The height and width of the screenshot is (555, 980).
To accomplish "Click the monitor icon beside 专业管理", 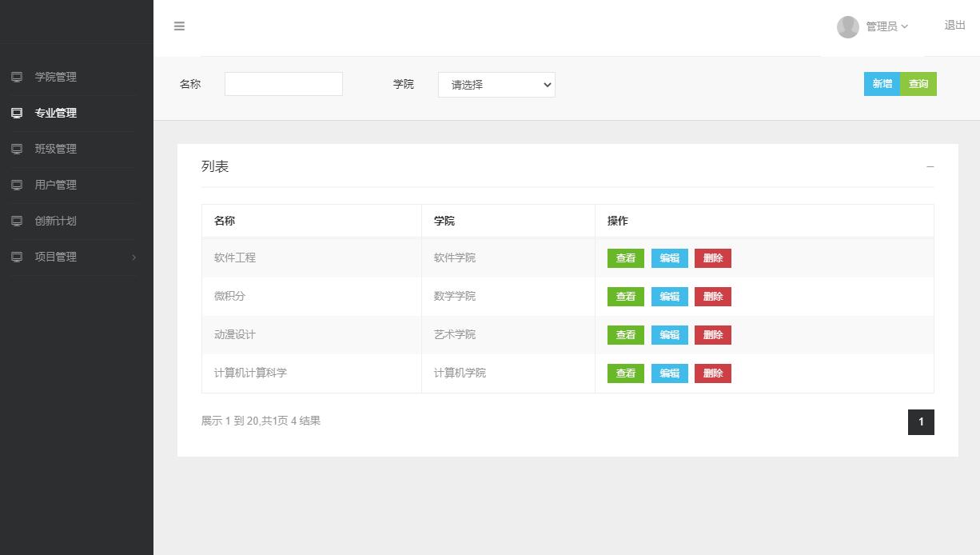I will coord(15,113).
